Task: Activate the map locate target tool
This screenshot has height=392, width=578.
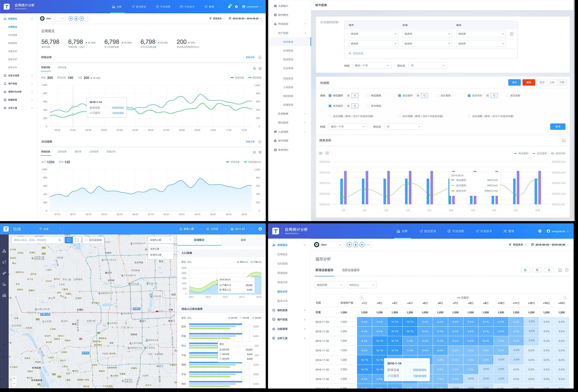Action: (x=69, y=240)
